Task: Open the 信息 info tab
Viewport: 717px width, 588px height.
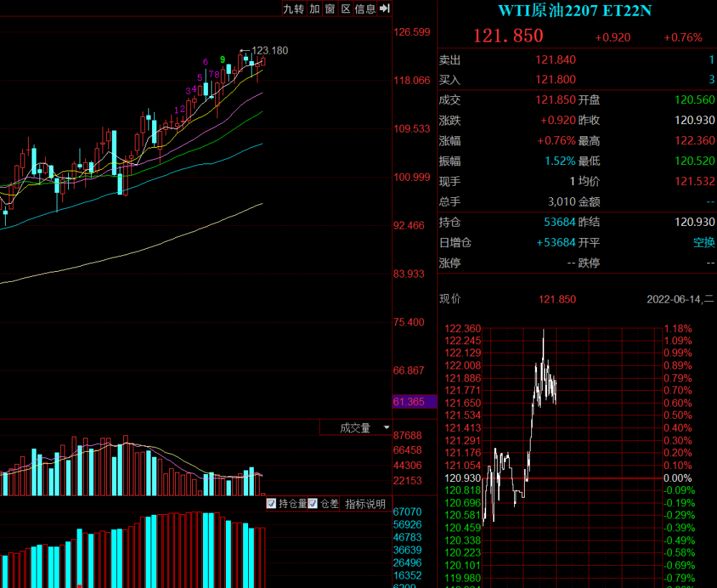Action: click(x=365, y=9)
